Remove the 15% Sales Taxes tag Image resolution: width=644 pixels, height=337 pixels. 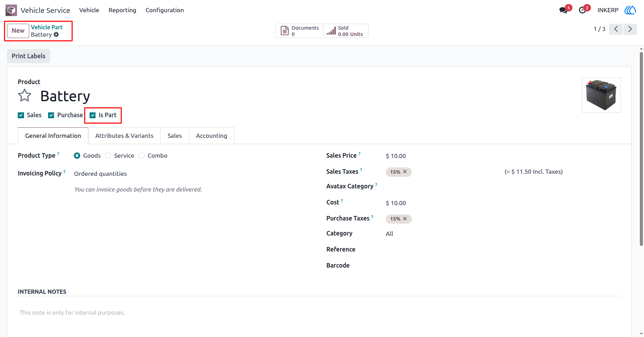point(405,172)
